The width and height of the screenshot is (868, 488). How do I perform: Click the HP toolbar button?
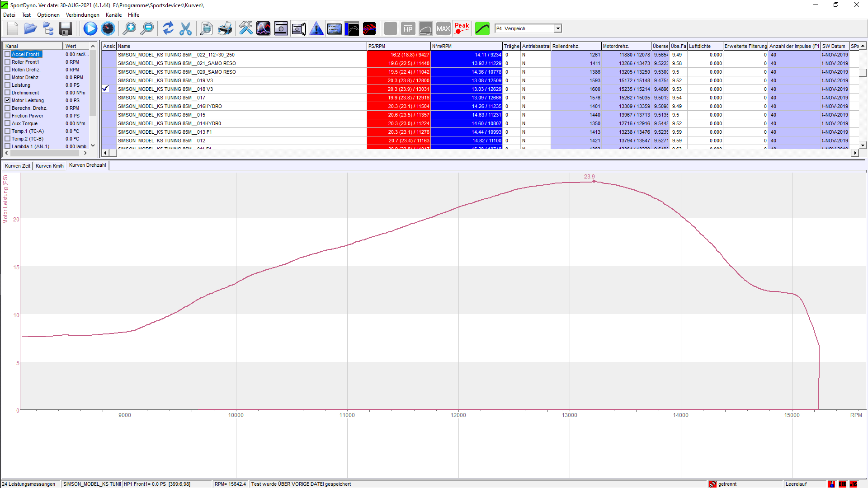click(x=408, y=29)
